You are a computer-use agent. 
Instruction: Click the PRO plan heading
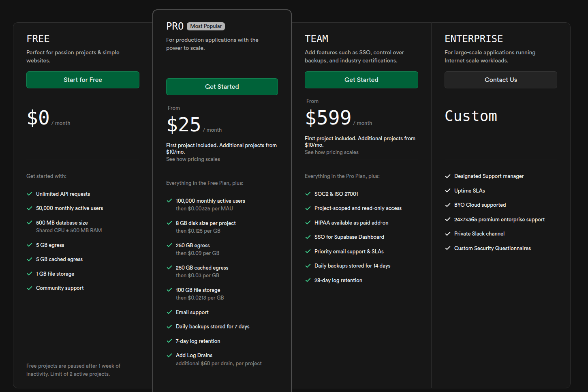175,26
